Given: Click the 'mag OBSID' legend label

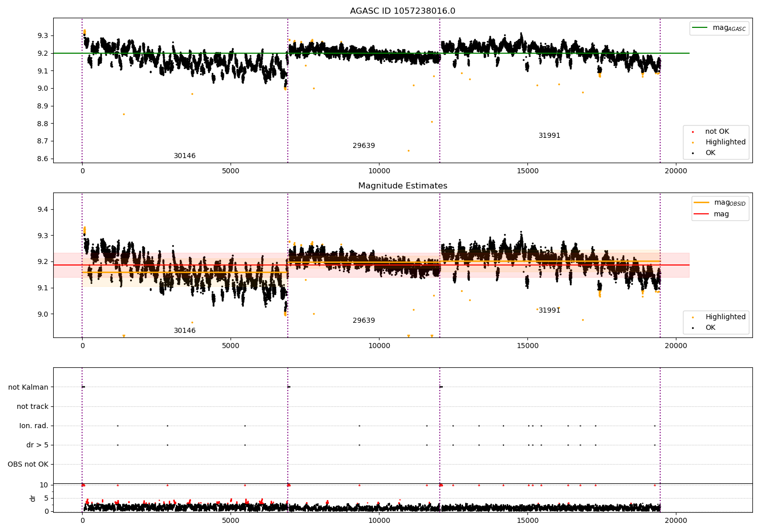Looking at the screenshot, I should 730,203.
